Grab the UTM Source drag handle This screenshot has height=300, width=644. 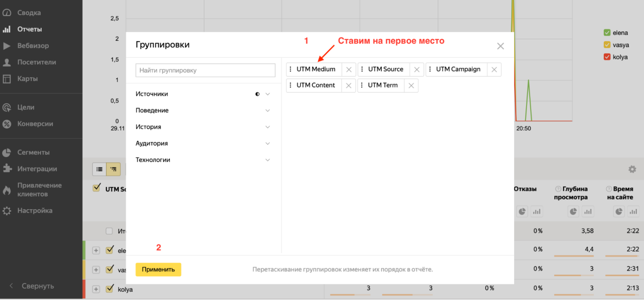coord(362,69)
